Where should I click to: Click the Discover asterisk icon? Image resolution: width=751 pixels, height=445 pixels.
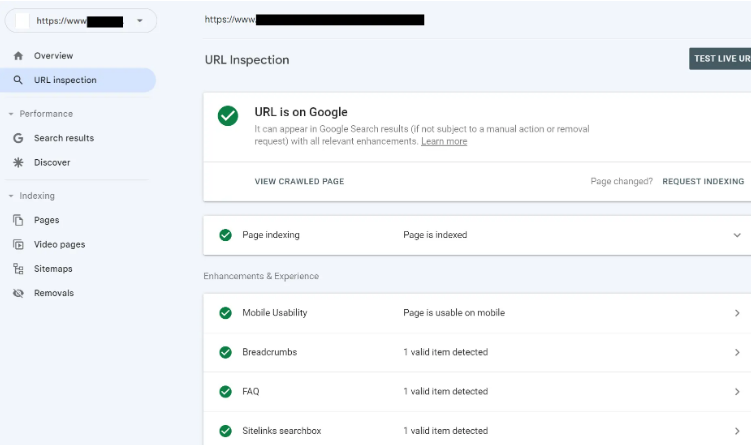point(18,162)
